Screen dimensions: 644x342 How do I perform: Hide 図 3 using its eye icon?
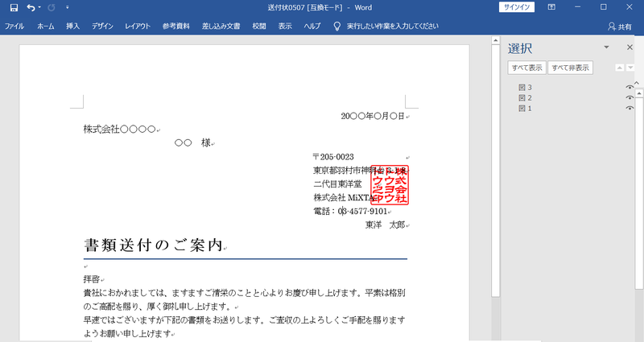(x=630, y=88)
